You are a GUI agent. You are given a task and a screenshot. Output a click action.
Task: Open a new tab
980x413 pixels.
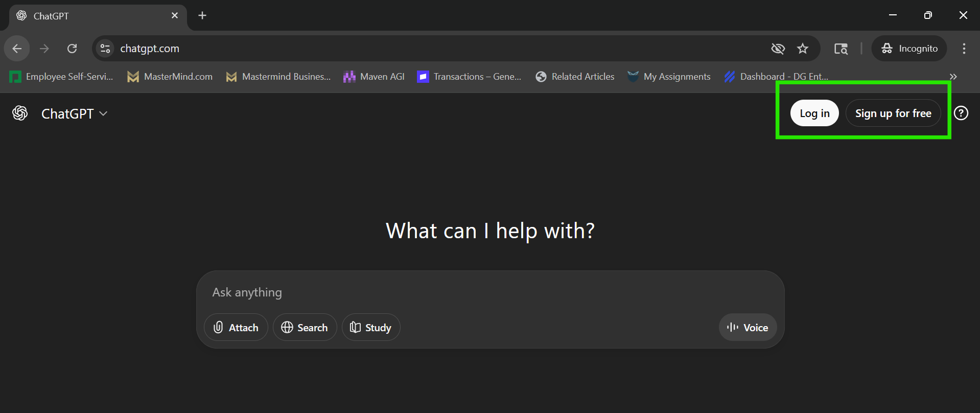tap(202, 15)
